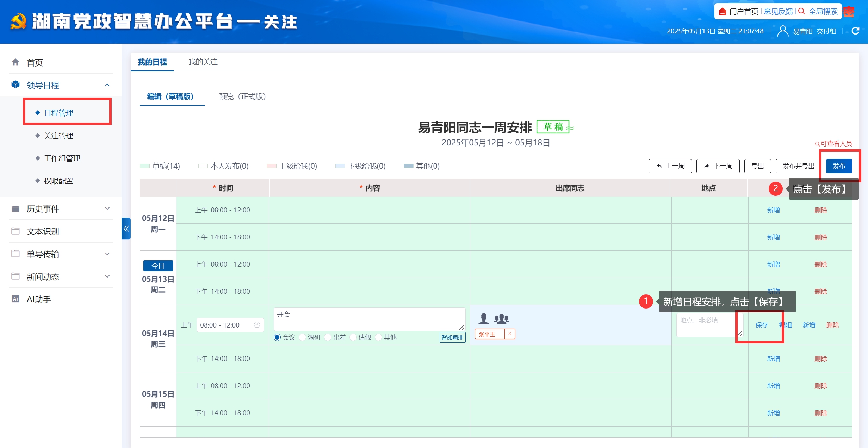Screen dimensions: 868x448
Task: Select the 调研 radio option
Action: click(x=303, y=337)
